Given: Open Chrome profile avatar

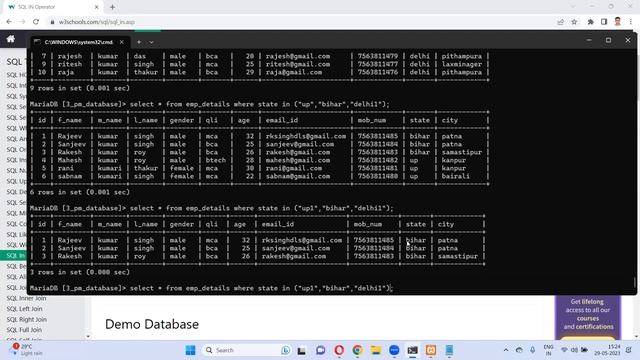Looking at the screenshot, I should pos(618,22).
